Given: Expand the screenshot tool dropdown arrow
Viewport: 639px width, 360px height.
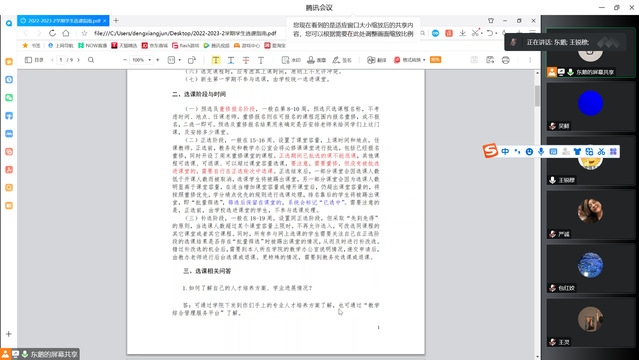Looking at the screenshot, I should coord(481,33).
